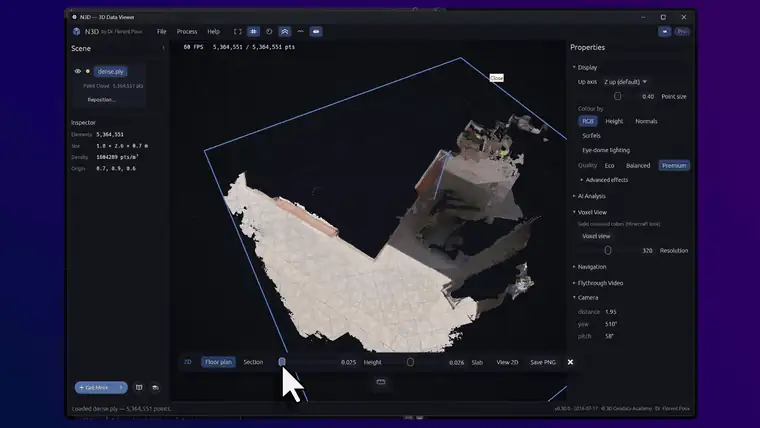Set quality to Premium
This screenshot has width=760, height=428.
[x=674, y=165]
